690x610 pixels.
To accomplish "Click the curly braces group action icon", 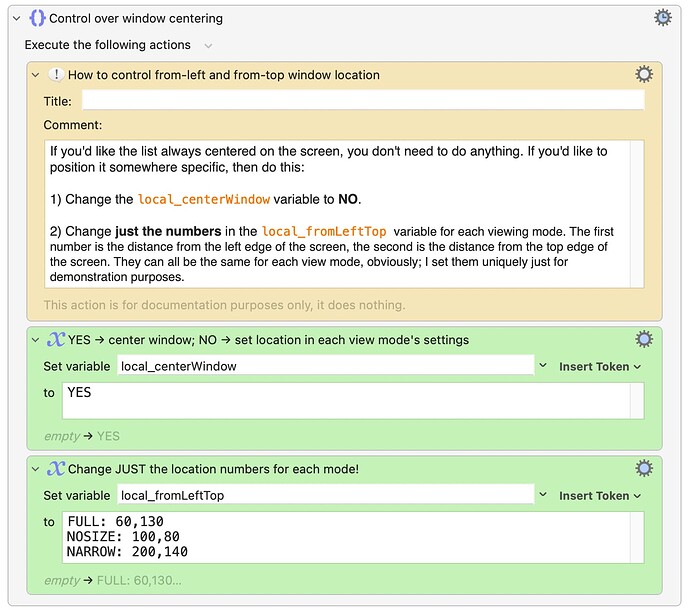I will (37, 18).
